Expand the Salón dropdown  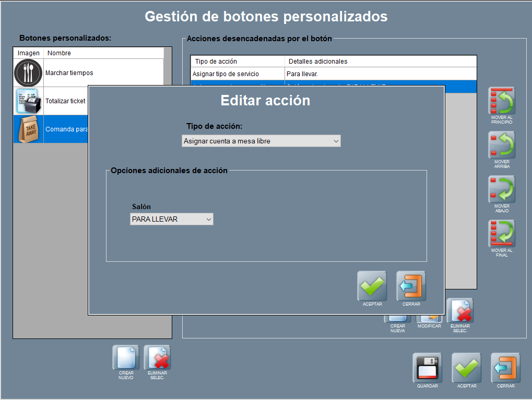point(171,220)
